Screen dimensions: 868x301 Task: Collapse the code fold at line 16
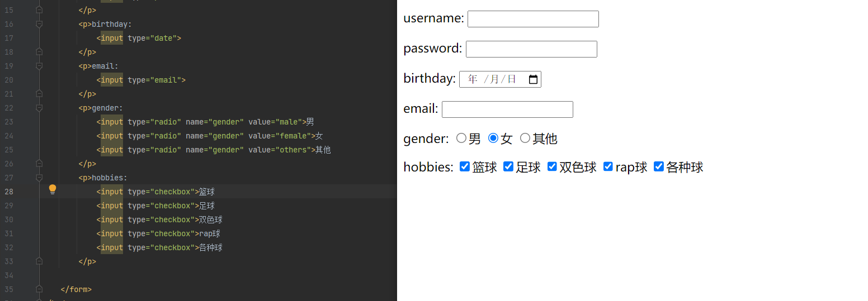click(39, 24)
